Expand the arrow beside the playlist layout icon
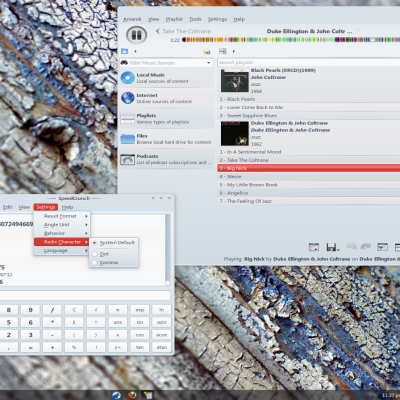 (234, 51)
